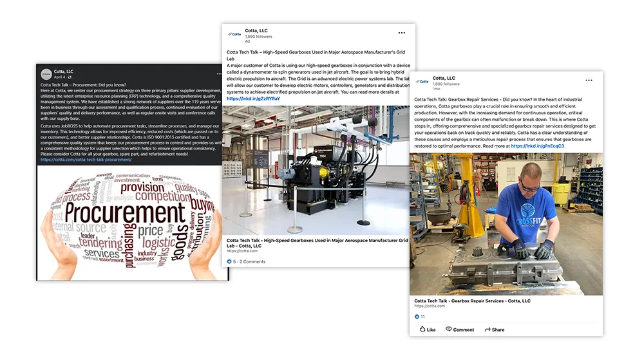This screenshot has width=644, height=356.
Task: Open the three-dot menu on the dark procurement post
Action: click(x=219, y=74)
